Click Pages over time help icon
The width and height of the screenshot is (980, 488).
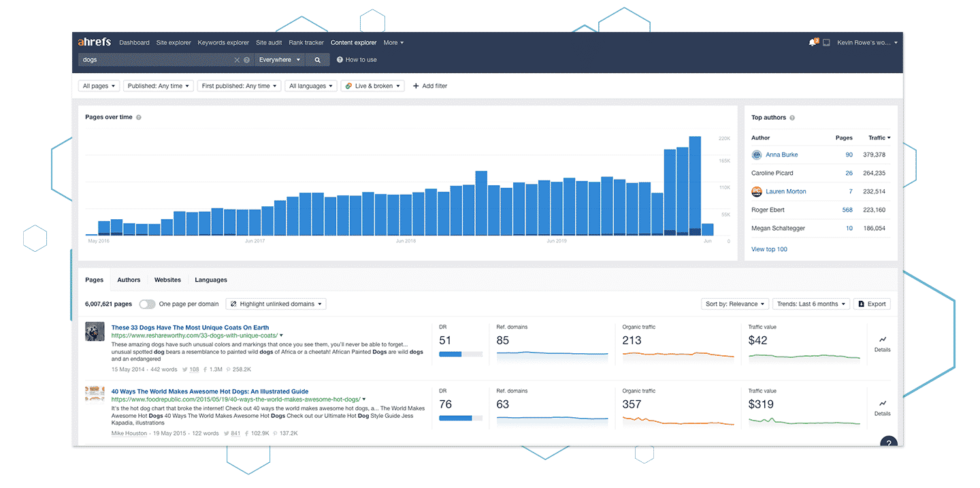click(x=139, y=117)
